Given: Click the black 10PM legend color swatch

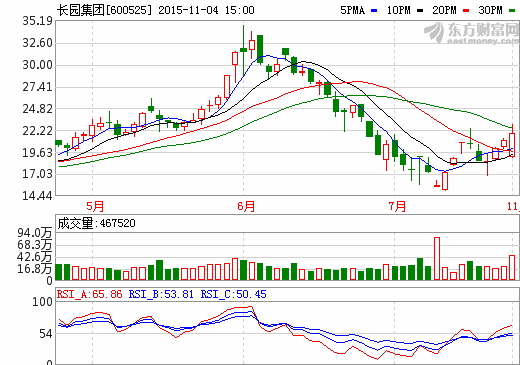Looking at the screenshot, I should click(420, 11).
